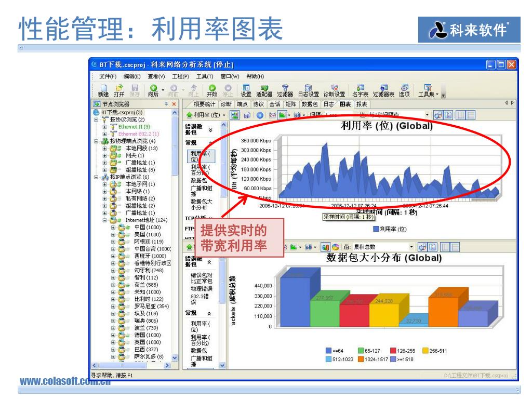Image resolution: width=532 pixels, height=399 pixels.
Task: Select 802.3错误 chart item
Action: pos(199,299)
